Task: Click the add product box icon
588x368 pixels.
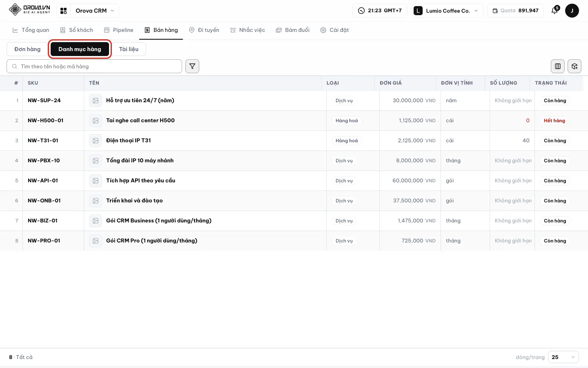Action: click(575, 66)
